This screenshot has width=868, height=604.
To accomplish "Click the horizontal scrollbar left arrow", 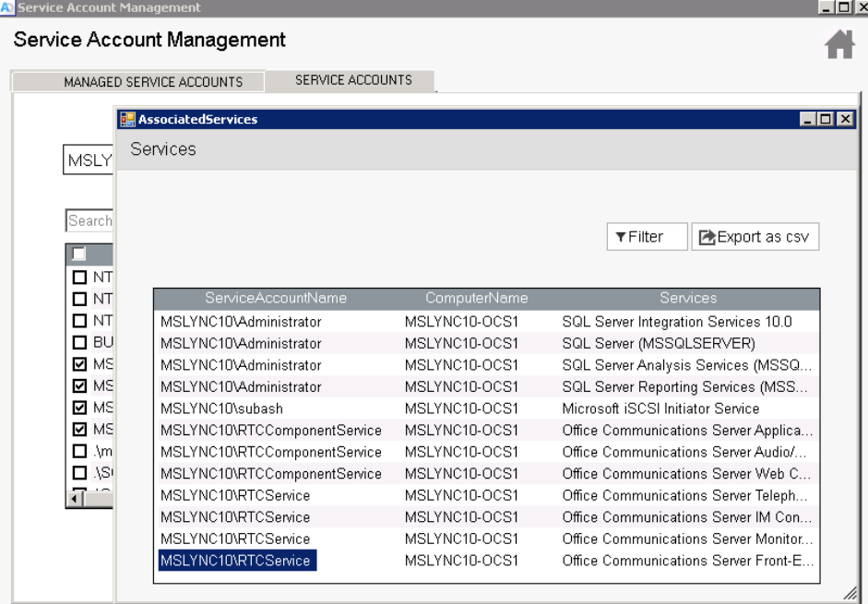I will click(x=77, y=498).
